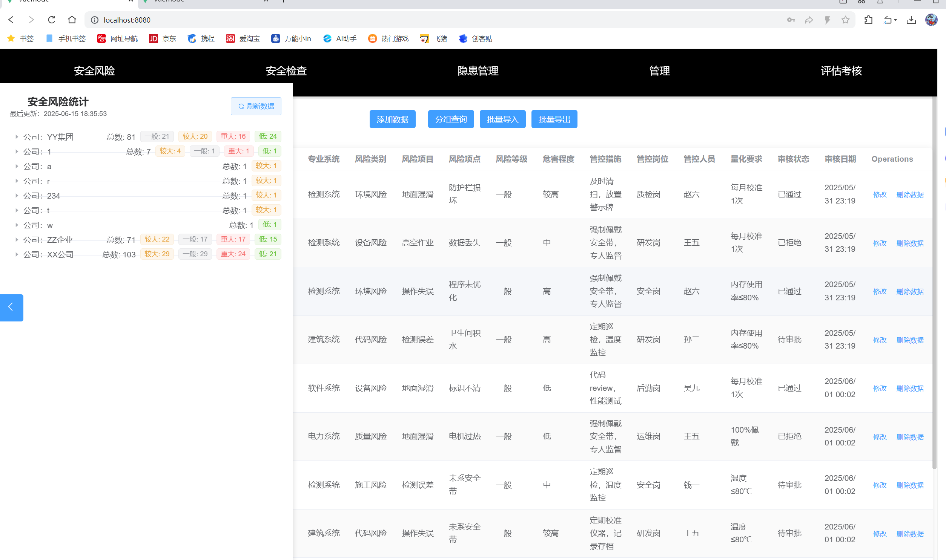Click the 添加数据 button
The height and width of the screenshot is (560, 946).
pos(392,119)
